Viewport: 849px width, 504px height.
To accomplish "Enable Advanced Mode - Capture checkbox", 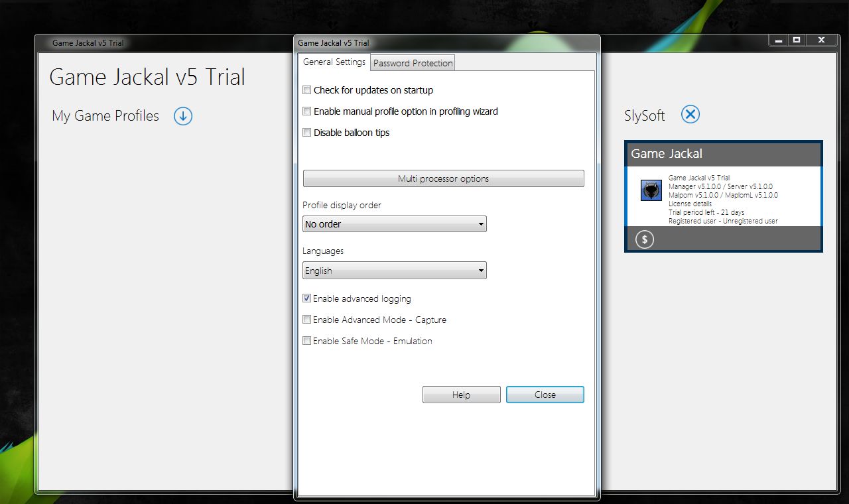I will (306, 320).
